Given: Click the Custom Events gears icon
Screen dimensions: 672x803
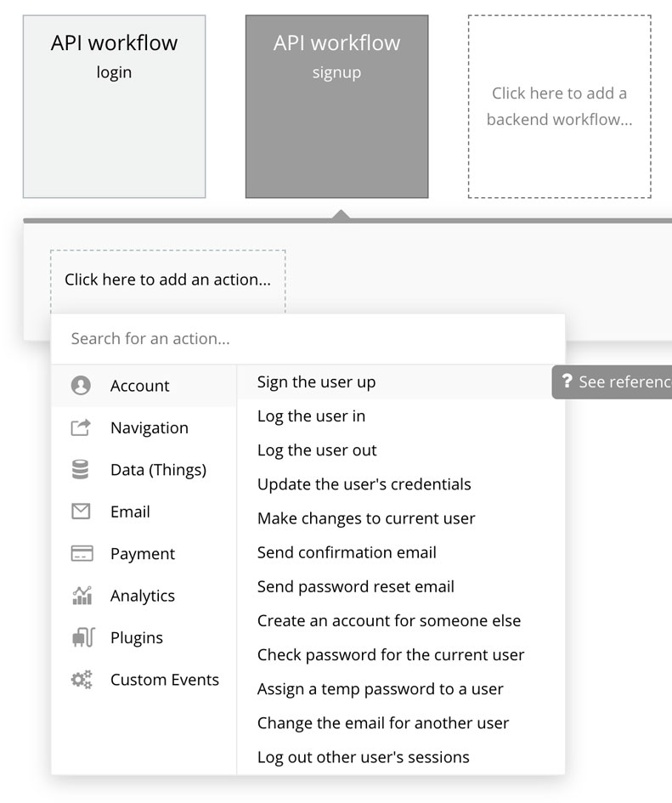Looking at the screenshot, I should (82, 680).
